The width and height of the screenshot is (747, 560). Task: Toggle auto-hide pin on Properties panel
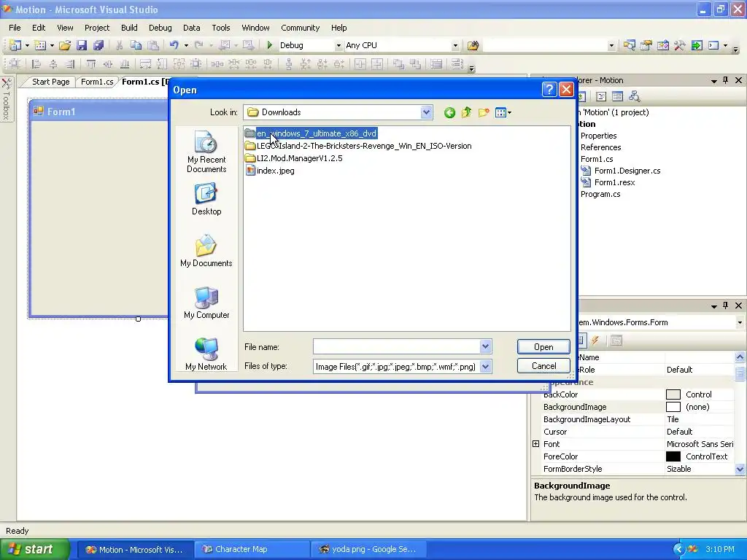pyautogui.click(x=726, y=306)
